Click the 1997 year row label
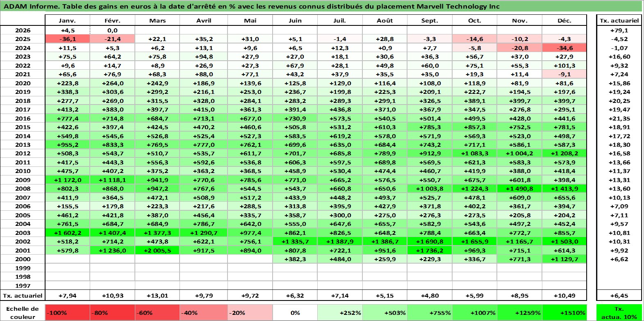644x321 pixels. (x=23, y=286)
